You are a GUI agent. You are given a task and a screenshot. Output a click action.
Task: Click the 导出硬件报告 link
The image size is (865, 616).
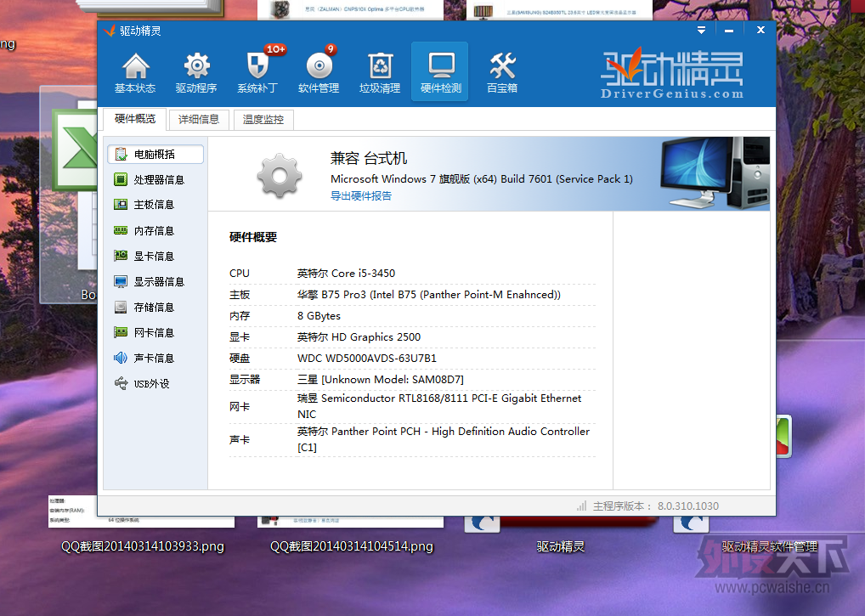tap(361, 195)
